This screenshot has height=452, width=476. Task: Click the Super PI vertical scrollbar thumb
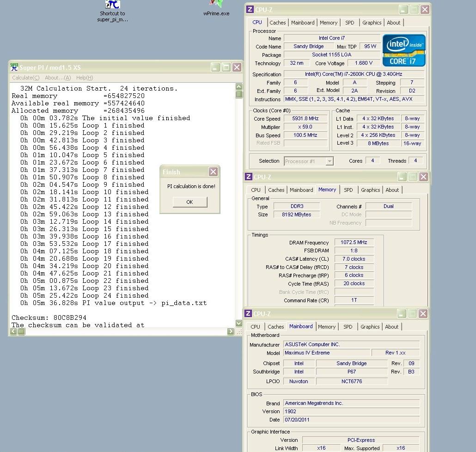pos(239,94)
